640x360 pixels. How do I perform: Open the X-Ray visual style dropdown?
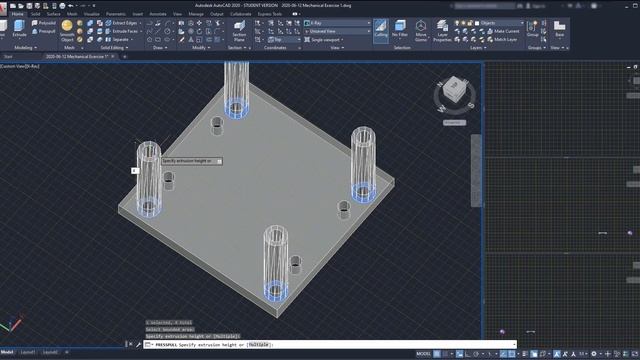pos(337,23)
